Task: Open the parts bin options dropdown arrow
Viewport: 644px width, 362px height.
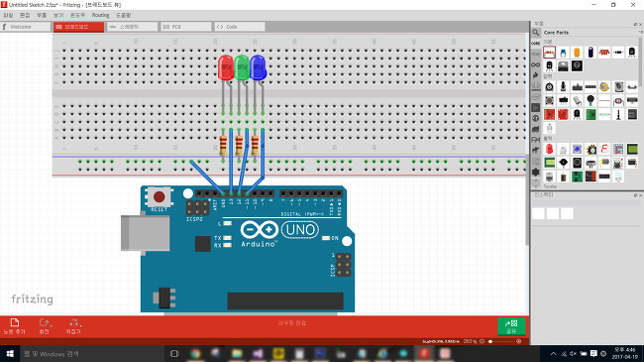Action: click(x=640, y=32)
